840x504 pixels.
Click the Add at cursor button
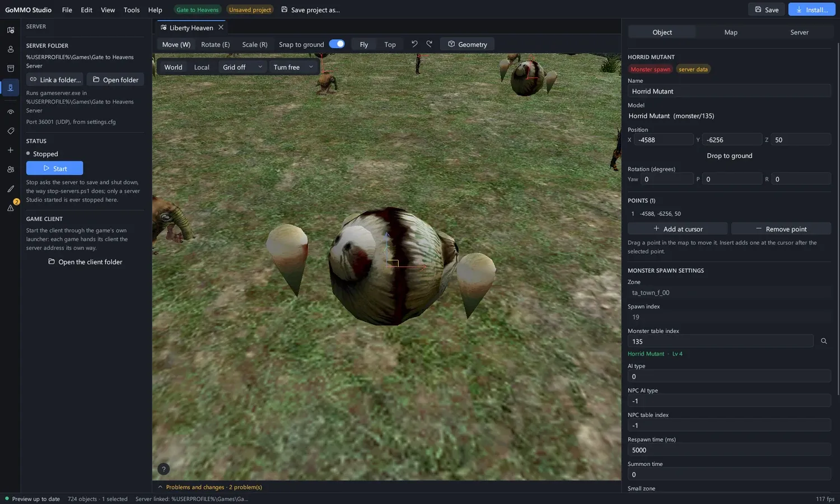pos(678,228)
